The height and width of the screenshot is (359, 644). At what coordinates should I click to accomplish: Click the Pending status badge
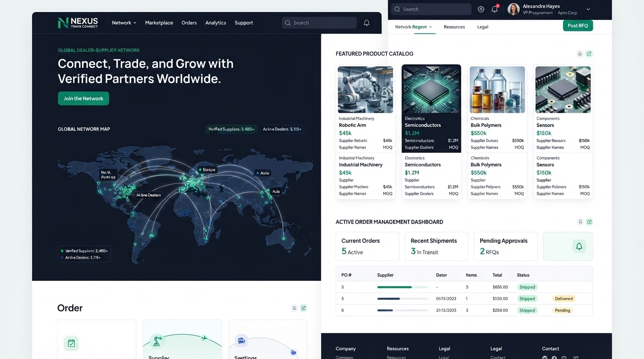563,310
